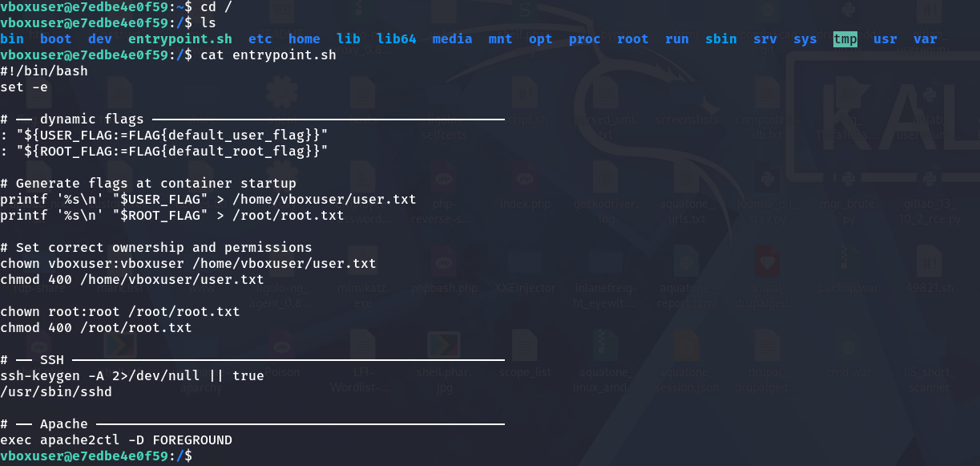Click the '/usr/sbin/sshd' line
This screenshot has height=466, width=980.
[56, 391]
